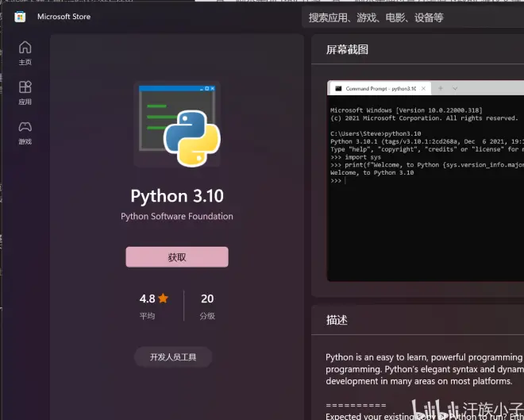This screenshot has height=420, width=524.
Task: Click the Microsoft Store logo icon
Action: click(20, 17)
